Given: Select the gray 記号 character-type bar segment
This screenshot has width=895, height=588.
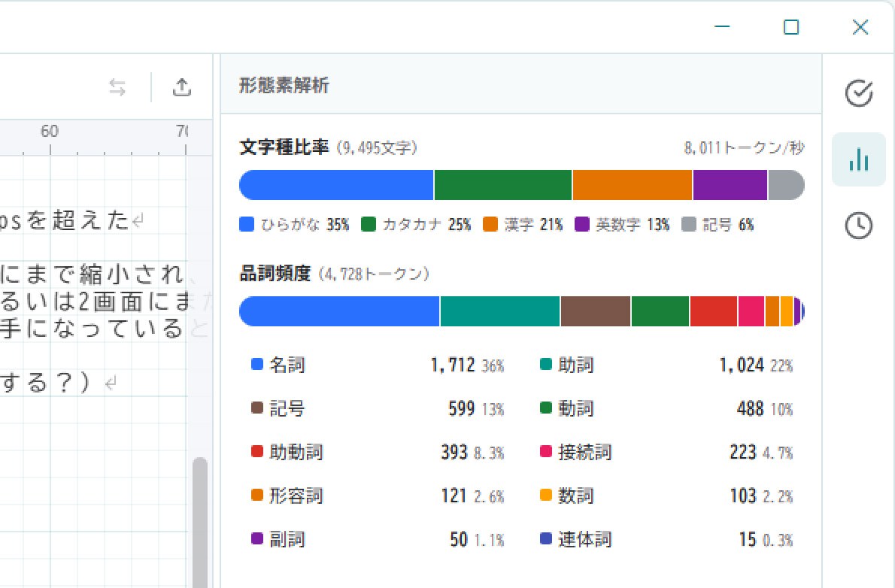Looking at the screenshot, I should click(x=787, y=185).
